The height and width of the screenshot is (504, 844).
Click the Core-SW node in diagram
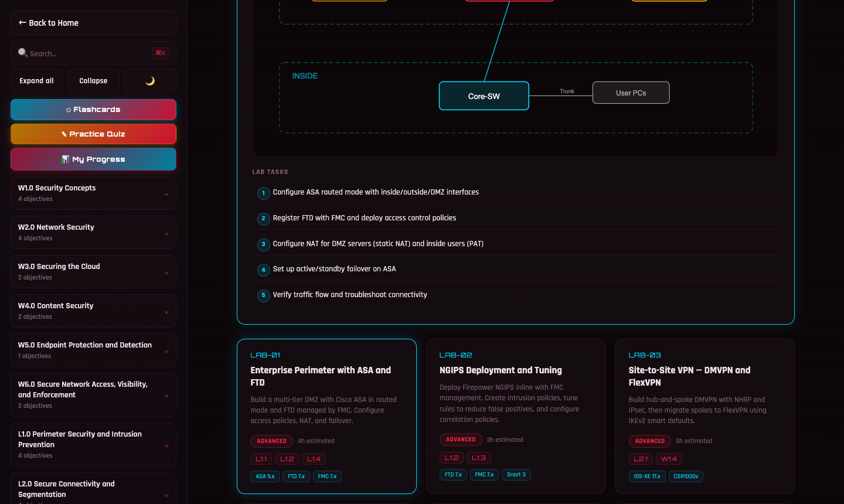484,96
